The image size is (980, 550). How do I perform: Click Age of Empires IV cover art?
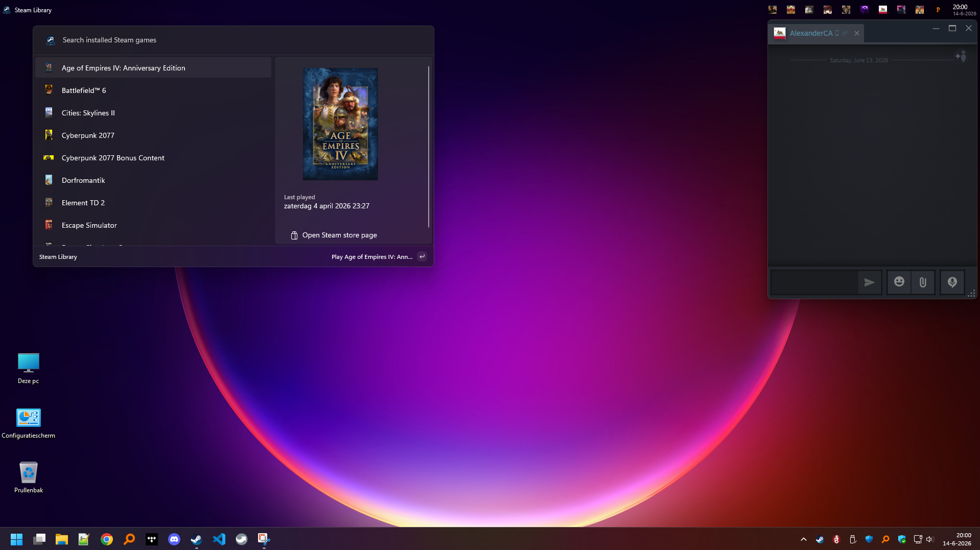point(340,124)
